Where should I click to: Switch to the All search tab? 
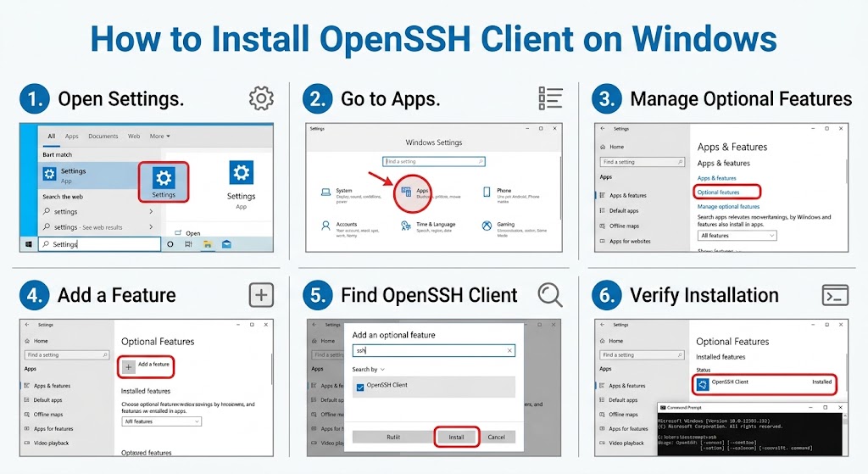(52, 137)
